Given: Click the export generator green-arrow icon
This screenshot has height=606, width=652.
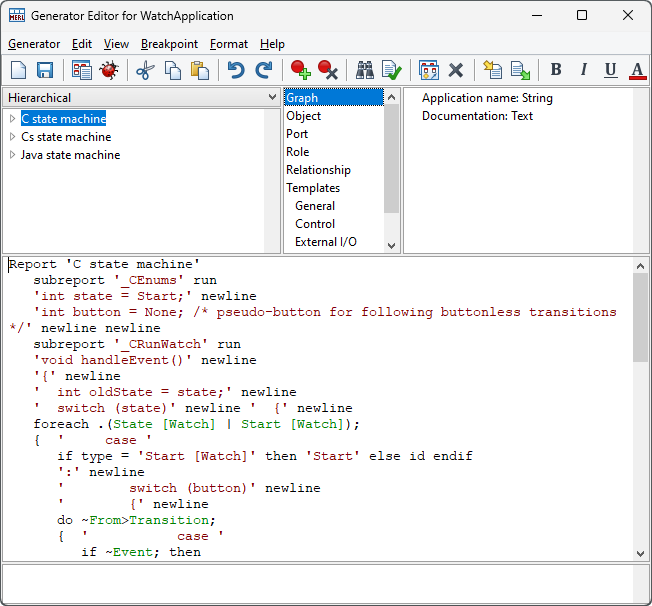Looking at the screenshot, I should pos(520,70).
